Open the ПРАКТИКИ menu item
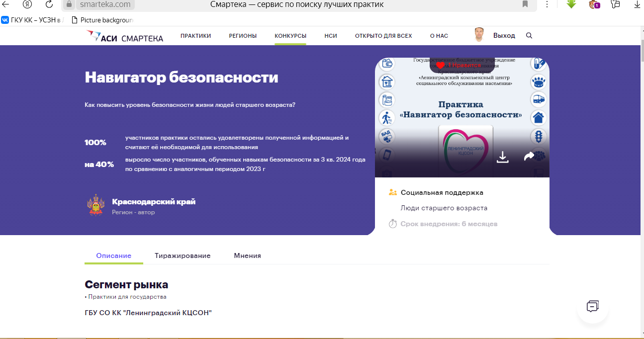 coord(195,36)
